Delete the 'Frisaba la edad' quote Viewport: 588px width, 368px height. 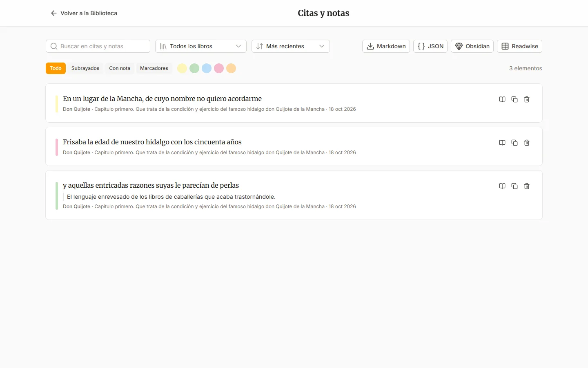(527, 143)
